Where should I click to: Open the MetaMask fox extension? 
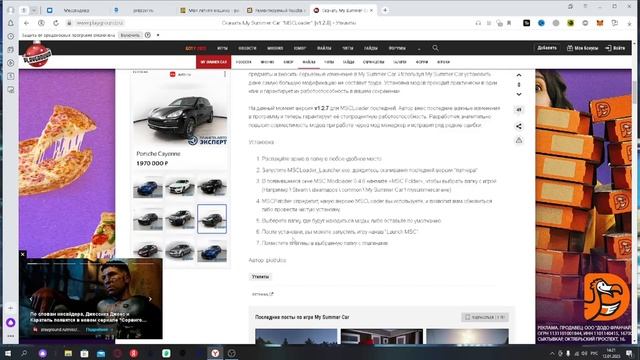click(x=600, y=23)
